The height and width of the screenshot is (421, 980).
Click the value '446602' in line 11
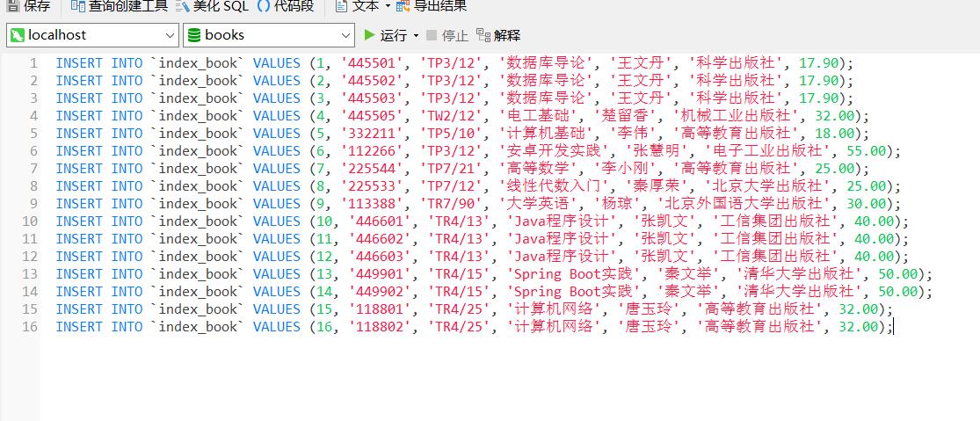[381, 238]
